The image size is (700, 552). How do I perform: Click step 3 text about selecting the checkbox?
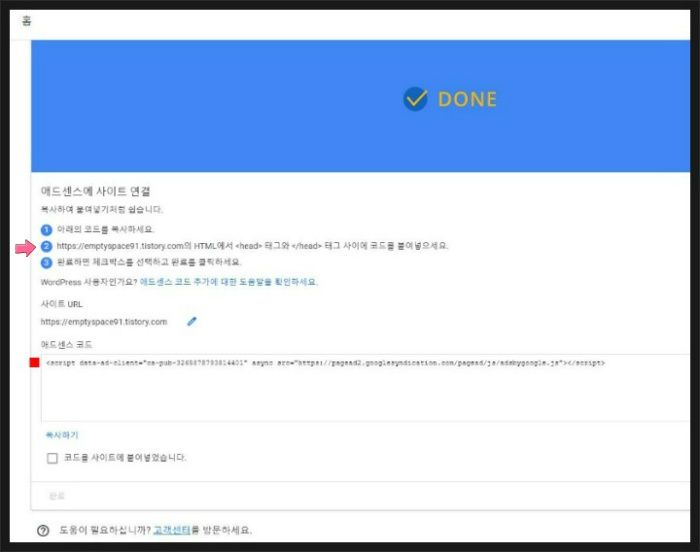tap(149, 262)
